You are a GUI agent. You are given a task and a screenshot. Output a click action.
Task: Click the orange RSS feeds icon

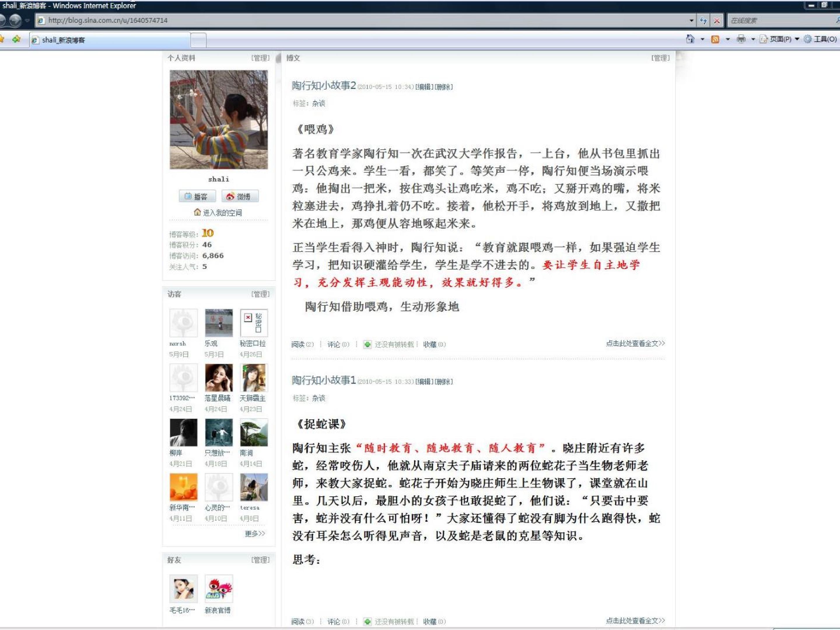point(715,39)
